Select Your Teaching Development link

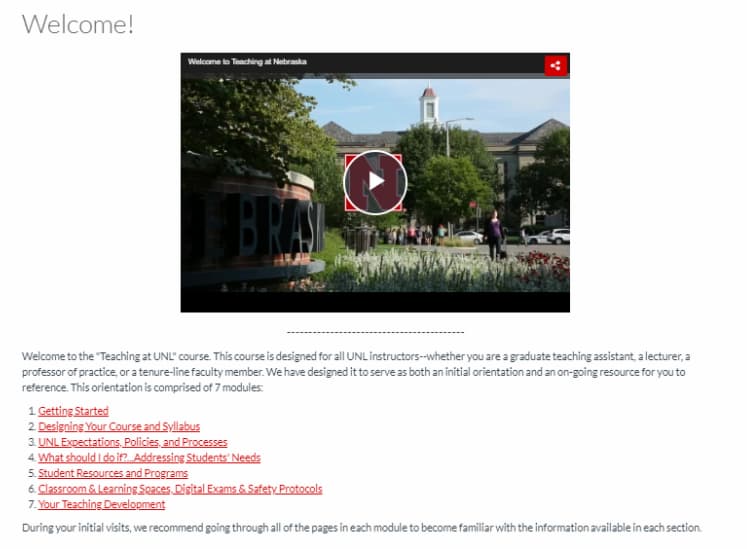point(101,504)
